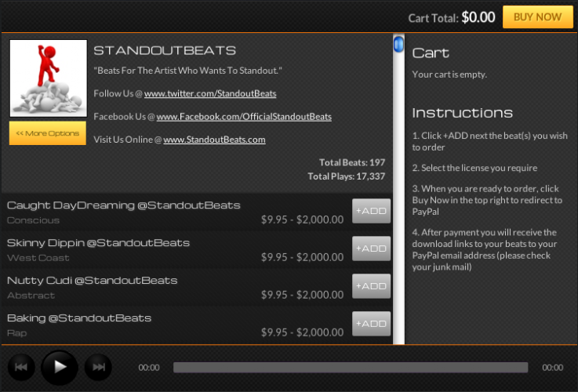The image size is (578, 392).
Task: Click the Abstract genre label
Action: pos(31,296)
